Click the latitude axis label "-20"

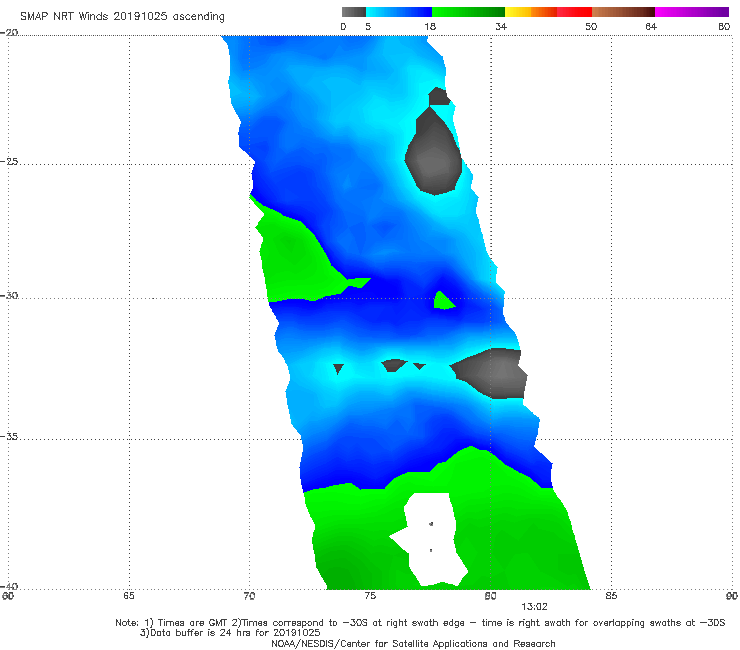point(9,32)
